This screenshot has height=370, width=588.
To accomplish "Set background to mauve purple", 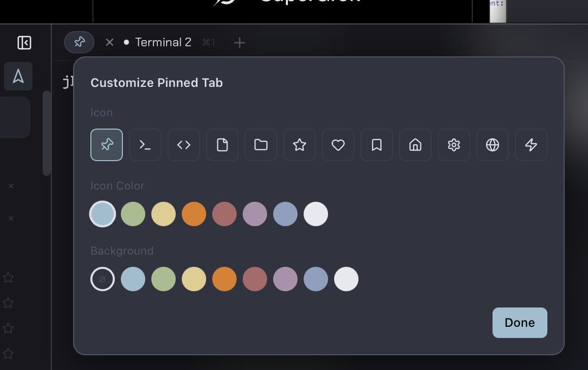I will pos(285,279).
